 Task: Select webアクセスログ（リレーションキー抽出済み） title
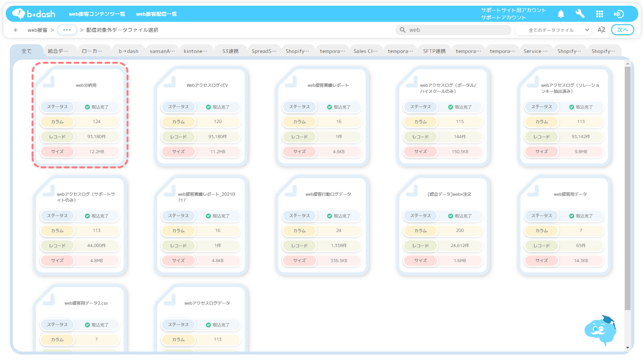570,88
